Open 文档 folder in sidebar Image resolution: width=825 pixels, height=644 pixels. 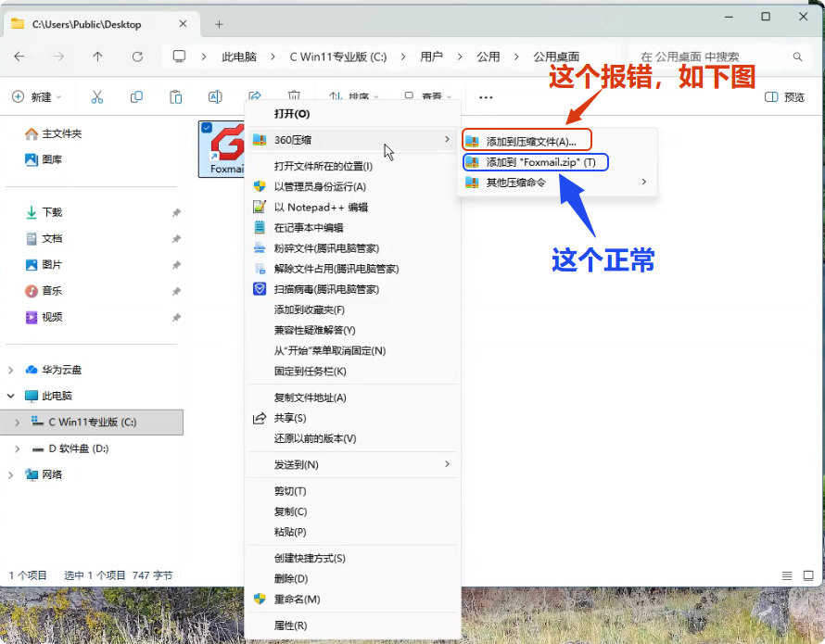pos(44,238)
